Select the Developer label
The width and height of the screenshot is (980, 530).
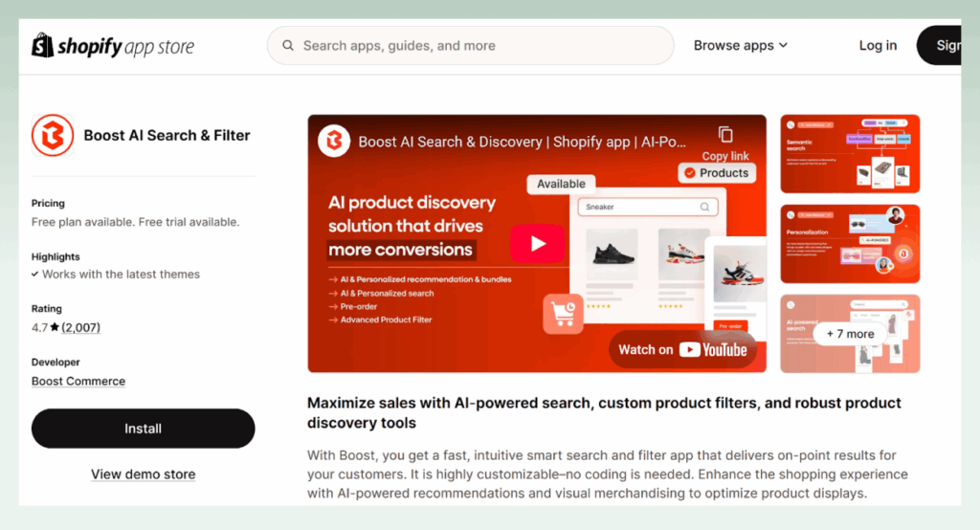click(56, 362)
